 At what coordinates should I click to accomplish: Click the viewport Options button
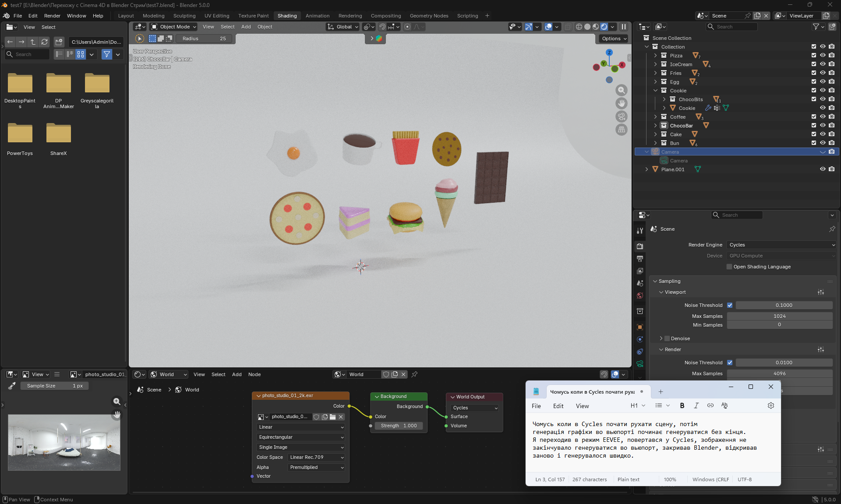[614, 39]
